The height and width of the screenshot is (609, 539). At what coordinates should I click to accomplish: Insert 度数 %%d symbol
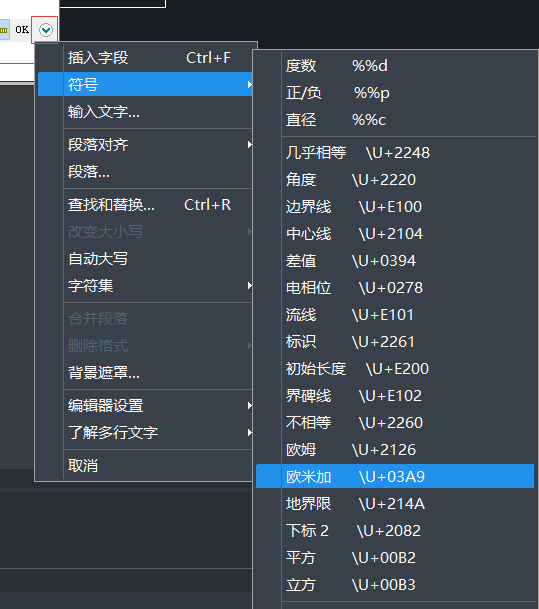click(395, 66)
